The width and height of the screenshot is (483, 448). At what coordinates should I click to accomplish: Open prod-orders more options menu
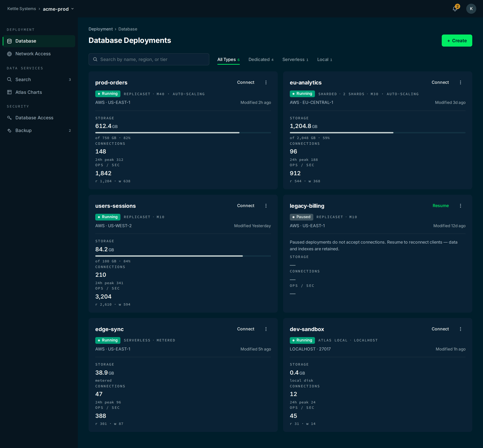[x=266, y=82]
